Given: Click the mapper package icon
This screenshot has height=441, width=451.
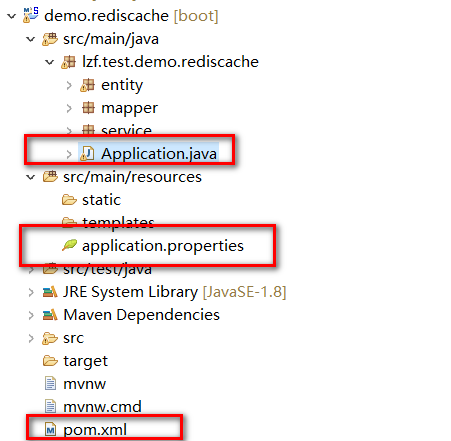Looking at the screenshot, I should (88, 108).
